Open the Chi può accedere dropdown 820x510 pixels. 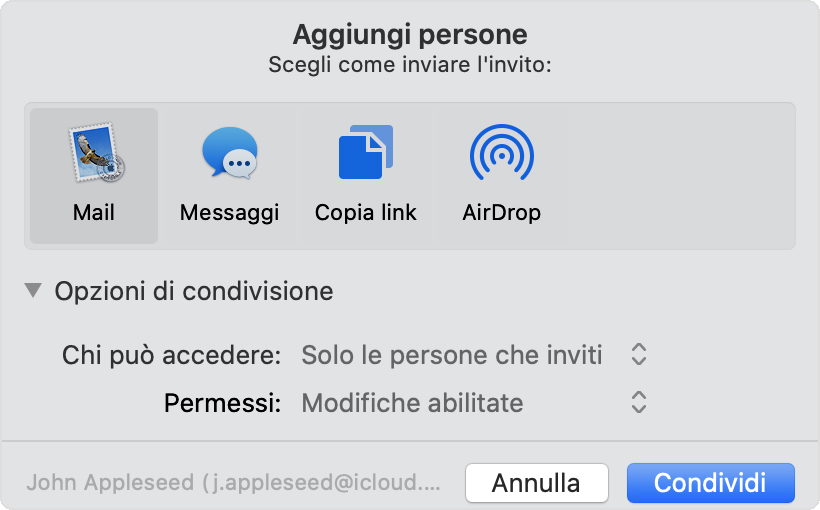tap(452, 354)
